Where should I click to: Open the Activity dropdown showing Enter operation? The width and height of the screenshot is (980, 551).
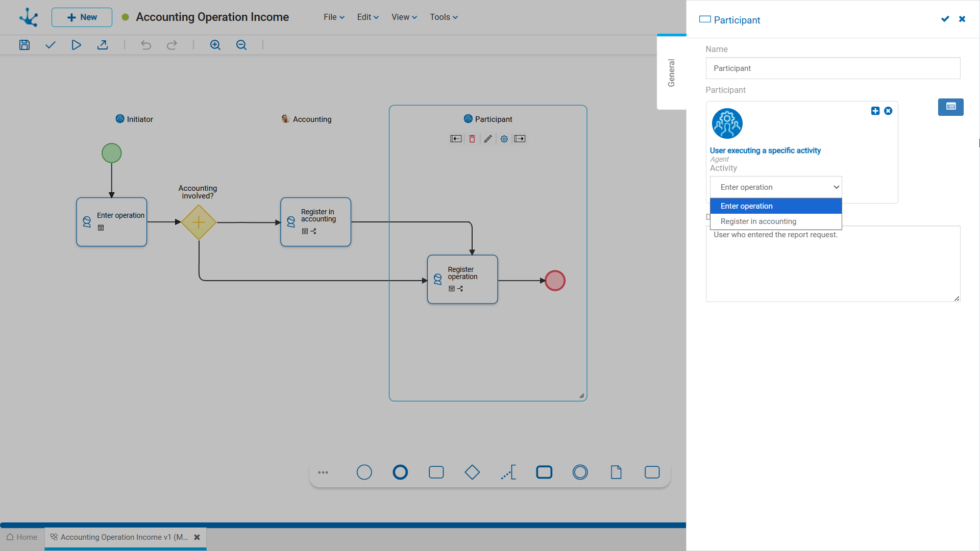point(776,187)
